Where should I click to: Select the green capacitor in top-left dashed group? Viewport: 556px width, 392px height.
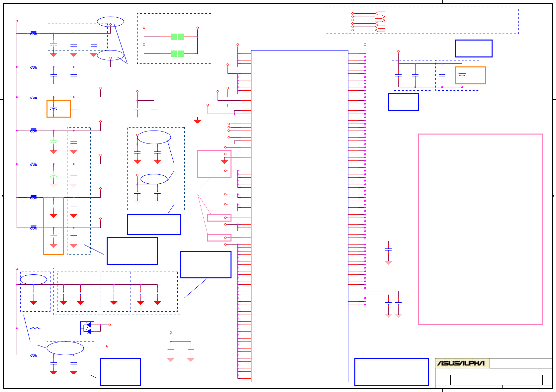click(x=53, y=45)
